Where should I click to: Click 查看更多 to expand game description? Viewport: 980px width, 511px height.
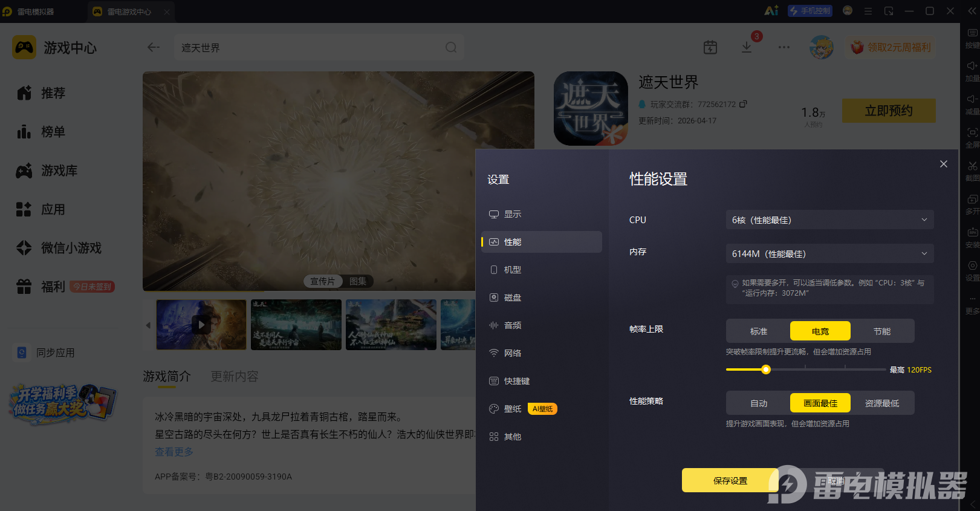tap(174, 452)
